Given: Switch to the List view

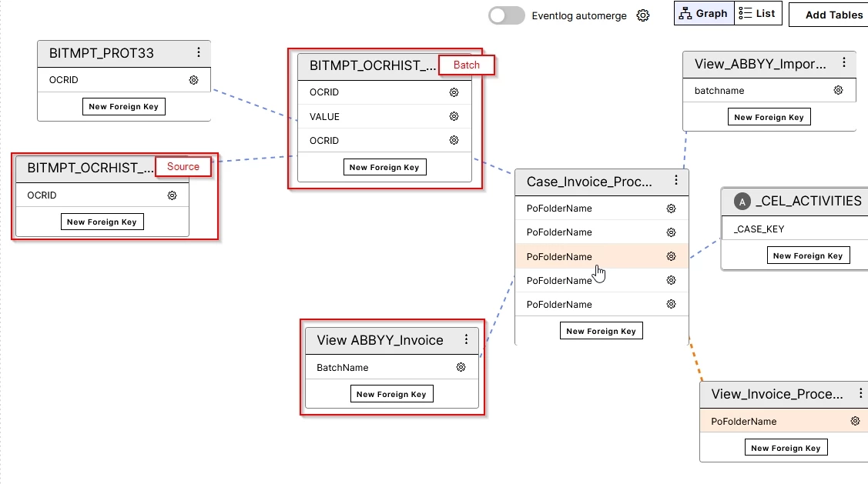Looking at the screenshot, I should pos(758,13).
